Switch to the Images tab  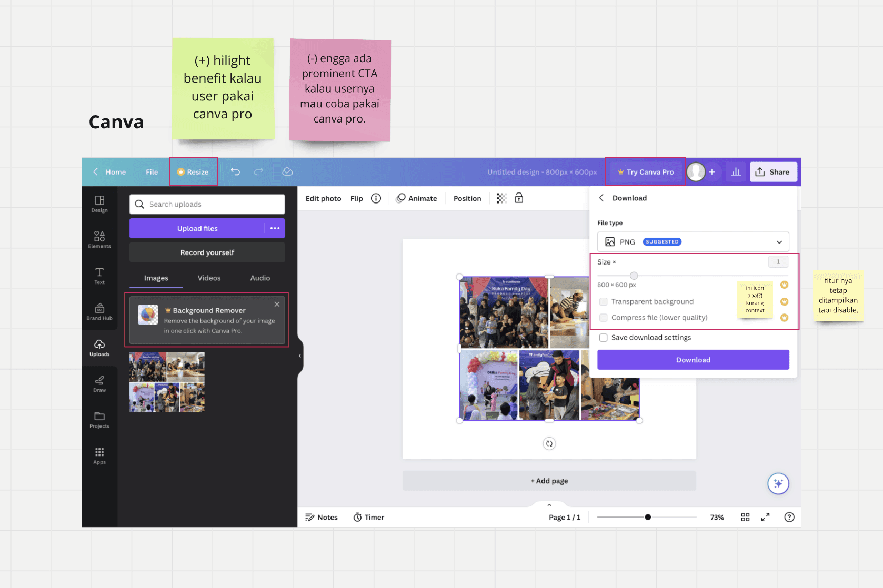tap(156, 278)
